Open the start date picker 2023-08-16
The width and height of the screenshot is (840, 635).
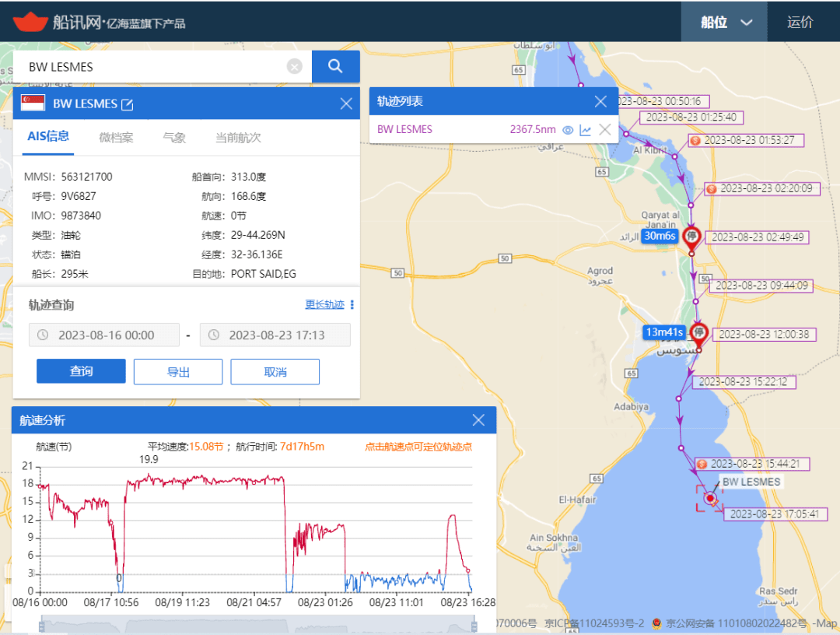coord(105,335)
